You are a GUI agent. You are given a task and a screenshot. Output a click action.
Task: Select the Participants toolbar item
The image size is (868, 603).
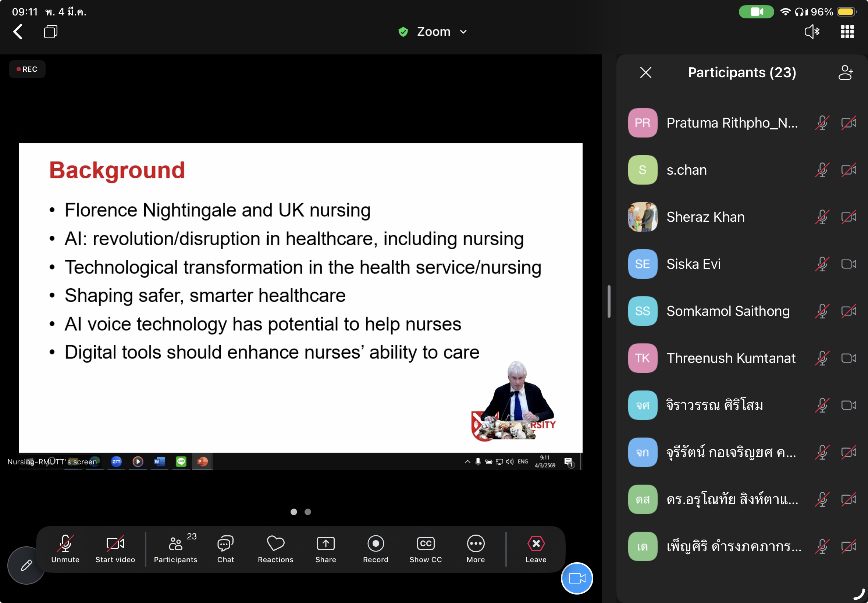[x=176, y=549]
